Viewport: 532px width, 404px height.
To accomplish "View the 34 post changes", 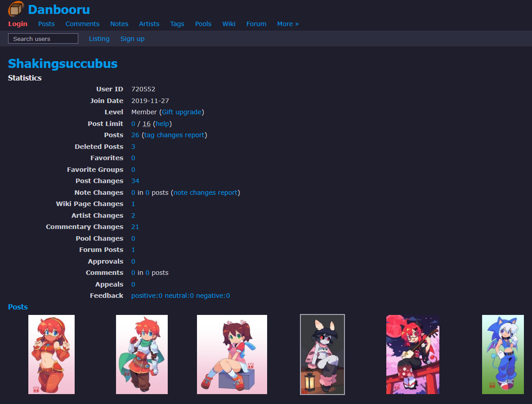I will 135,181.
